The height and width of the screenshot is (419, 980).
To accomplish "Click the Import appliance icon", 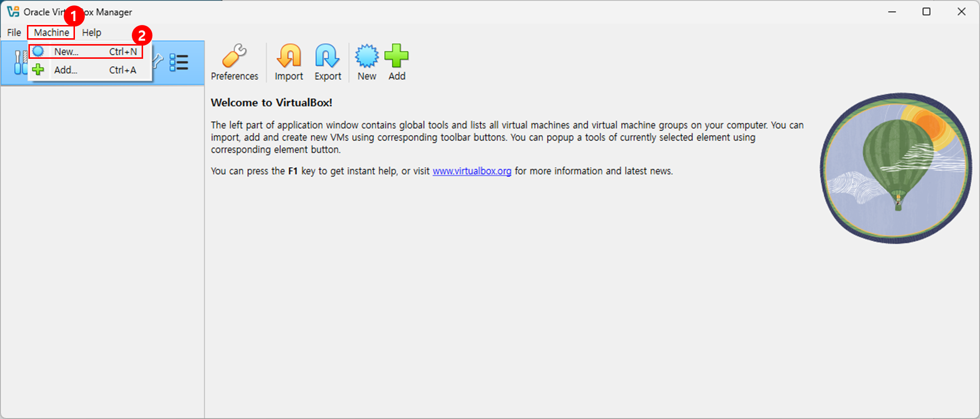I will (289, 62).
